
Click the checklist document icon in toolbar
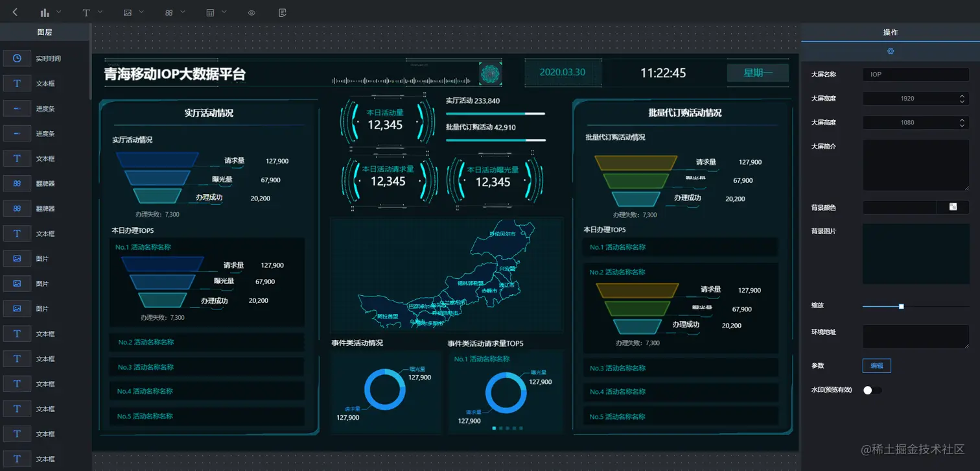click(282, 13)
